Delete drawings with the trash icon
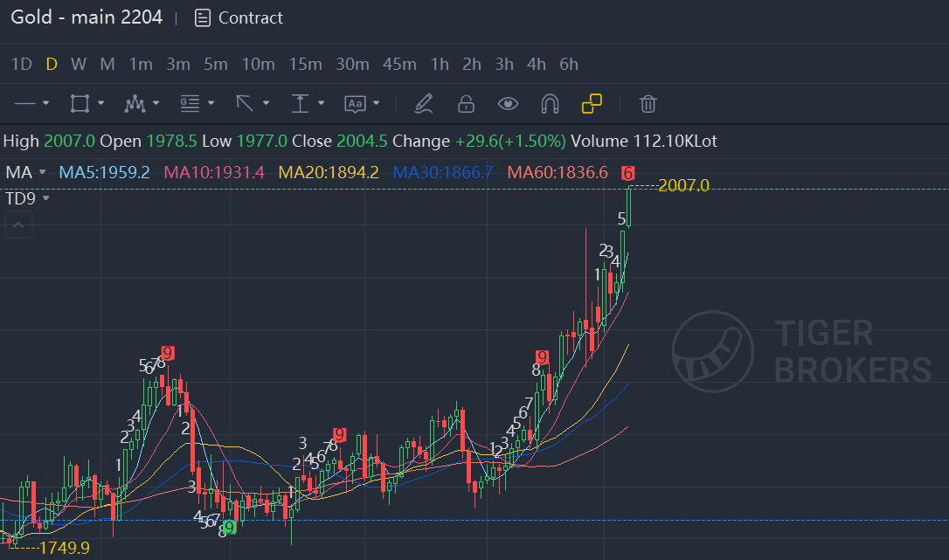 tap(648, 104)
